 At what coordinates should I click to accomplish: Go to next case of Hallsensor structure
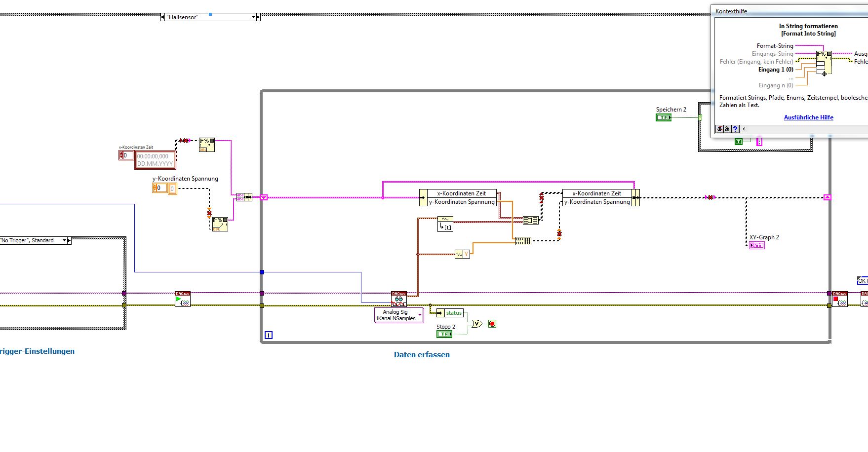258,17
